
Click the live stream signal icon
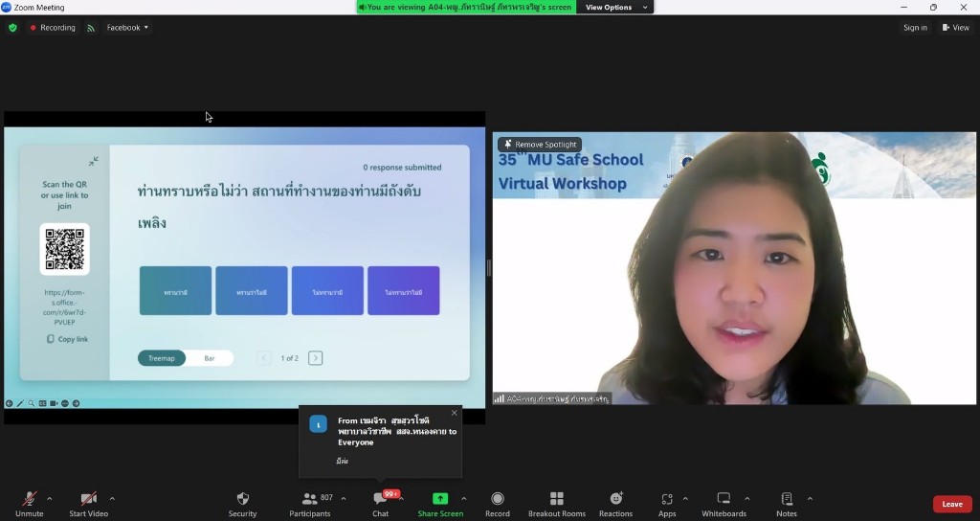tap(91, 28)
